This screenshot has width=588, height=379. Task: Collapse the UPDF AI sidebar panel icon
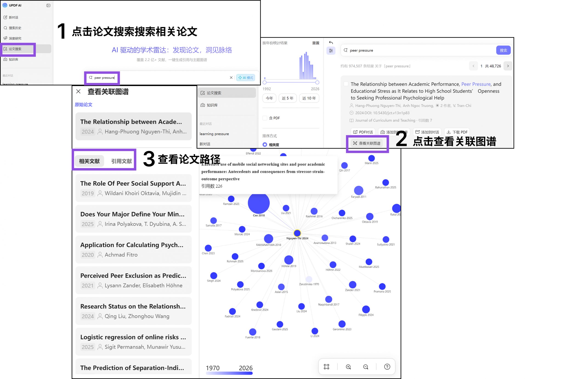pos(48,6)
